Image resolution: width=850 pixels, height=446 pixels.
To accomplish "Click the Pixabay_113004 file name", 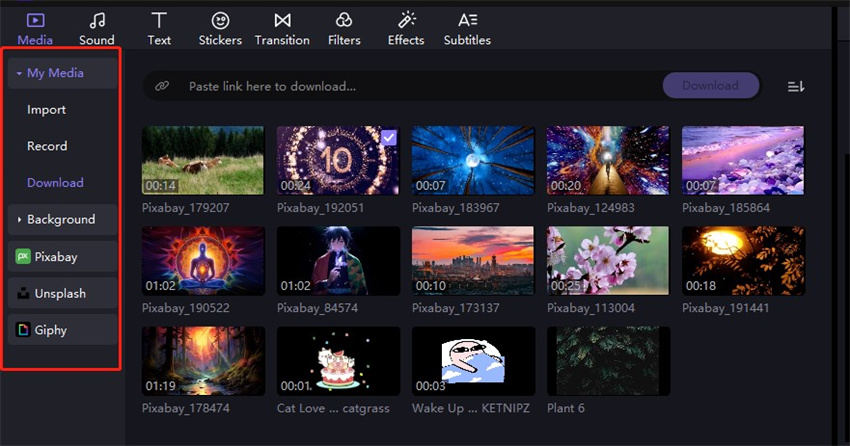I will [x=590, y=308].
